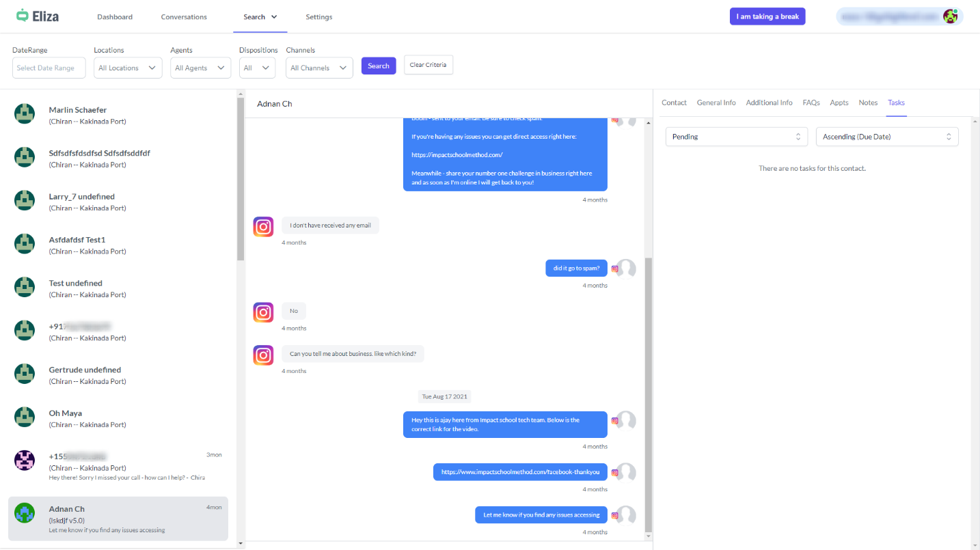
Task: Expand the All Locations dropdown
Action: click(x=128, y=68)
